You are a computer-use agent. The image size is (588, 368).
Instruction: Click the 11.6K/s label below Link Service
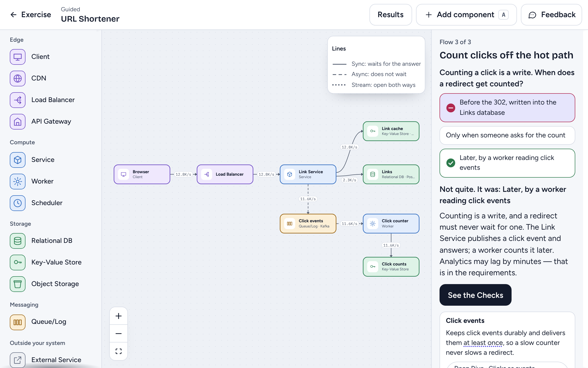coord(308,199)
